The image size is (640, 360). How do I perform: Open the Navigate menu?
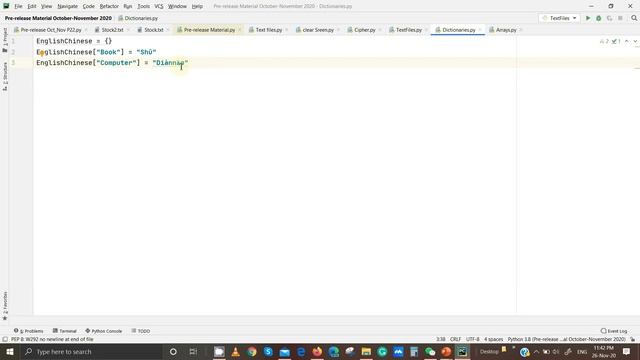(68, 6)
